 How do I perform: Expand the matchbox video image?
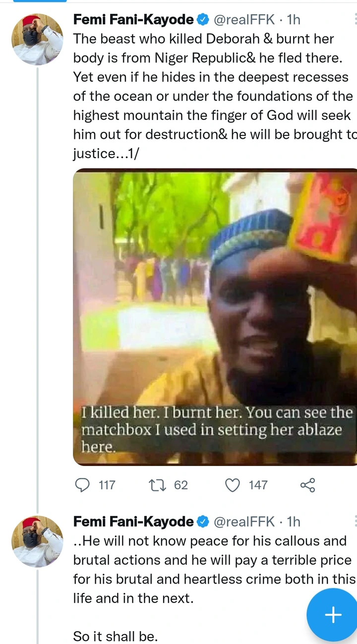215,317
